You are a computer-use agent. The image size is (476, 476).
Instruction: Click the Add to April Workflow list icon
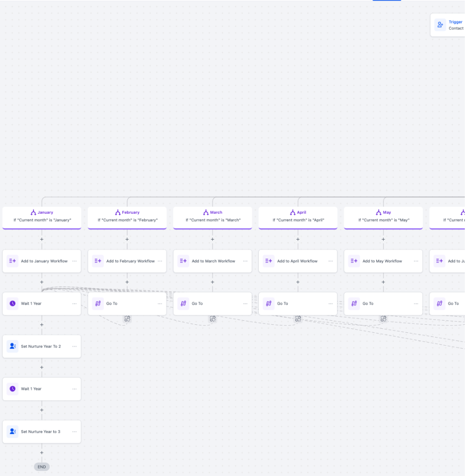(x=269, y=261)
